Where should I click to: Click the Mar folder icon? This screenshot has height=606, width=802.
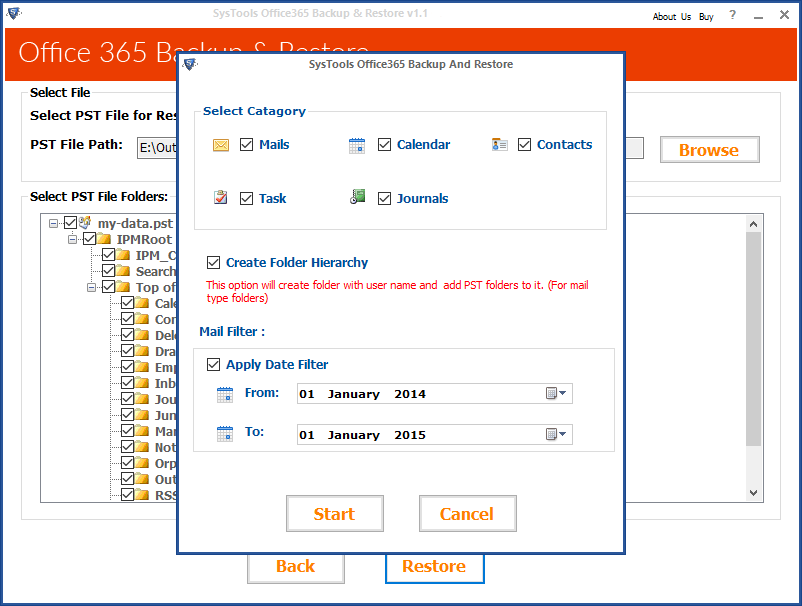[142, 431]
